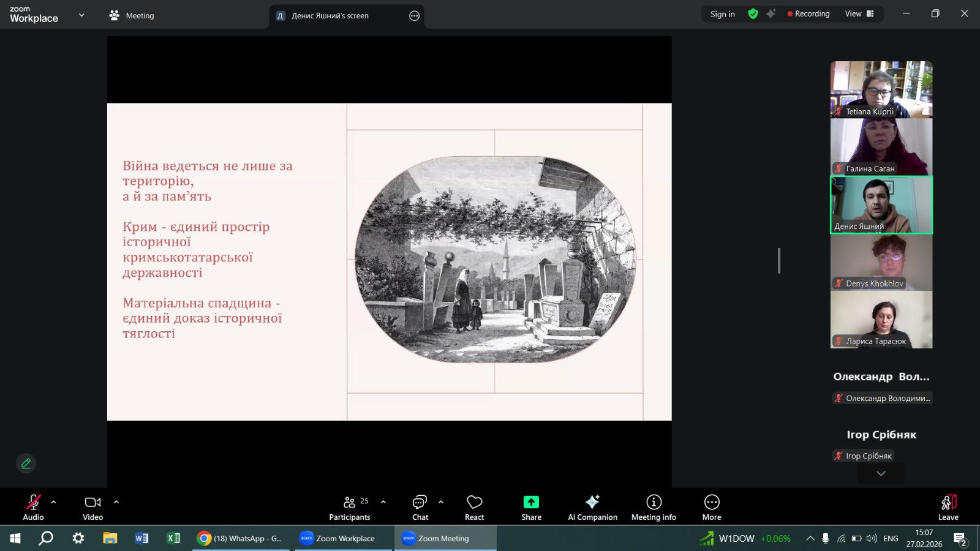Open the Participants list

[350, 503]
